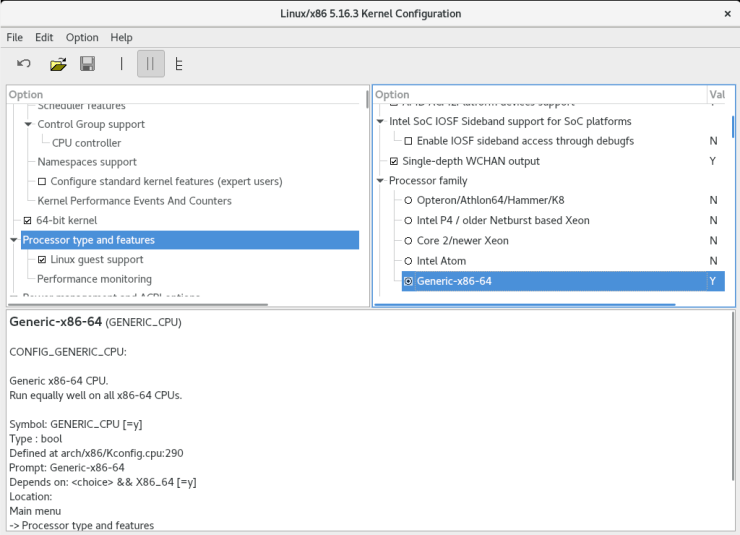The width and height of the screenshot is (740, 535).
Task: Toggle Linux guest support checkbox
Action: coord(42,259)
